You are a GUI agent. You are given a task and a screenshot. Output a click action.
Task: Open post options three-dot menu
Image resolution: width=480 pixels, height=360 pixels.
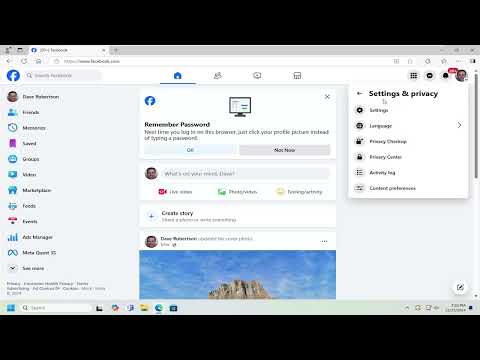pyautogui.click(x=324, y=241)
